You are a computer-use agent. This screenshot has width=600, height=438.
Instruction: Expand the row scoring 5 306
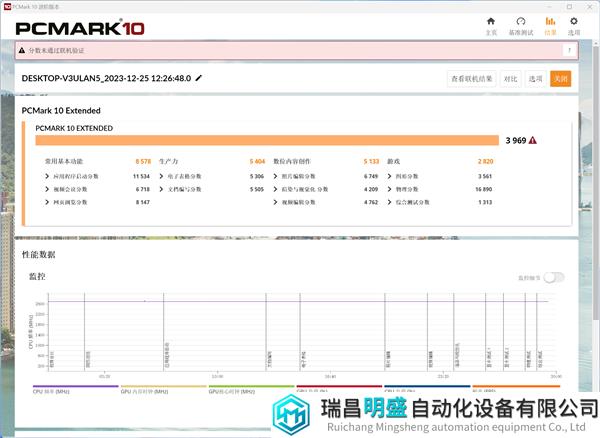[161, 176]
